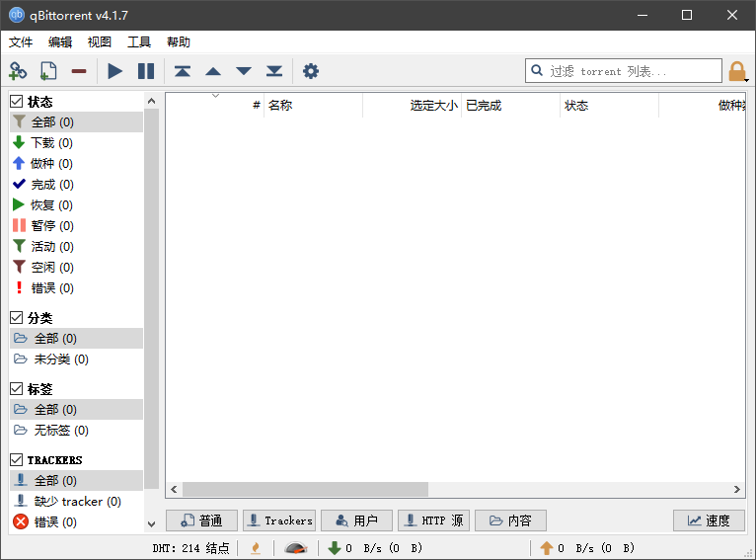756x560 pixels.
Task: Open the 工具 menu
Action: click(139, 42)
